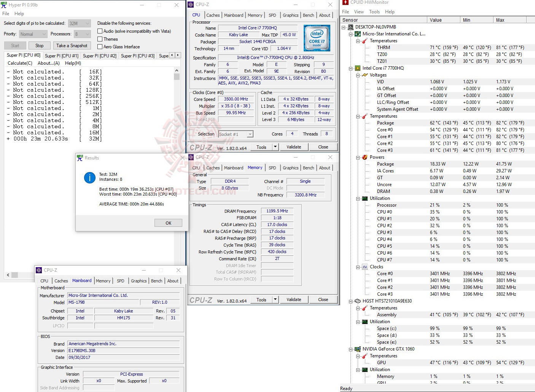Screen dimensions: 535x392
Task: Click the voltage icon under Intel Core i7 7700HQ
Action: [x=364, y=75]
